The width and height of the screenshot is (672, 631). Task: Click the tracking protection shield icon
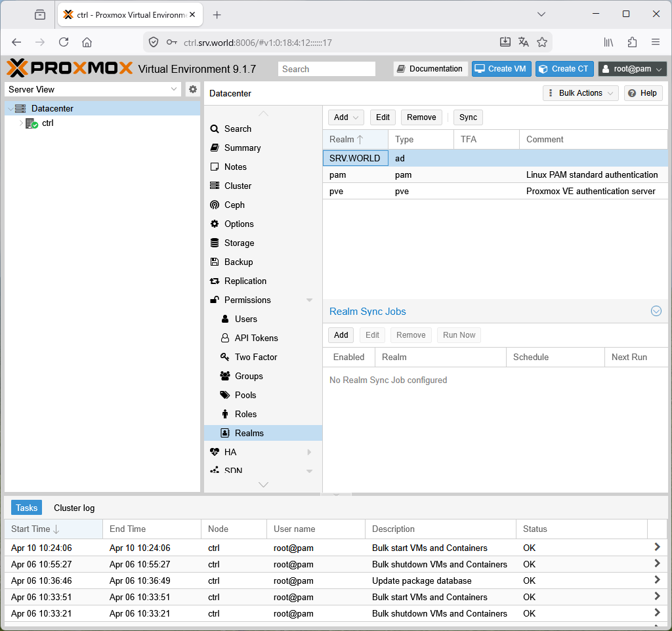[154, 42]
